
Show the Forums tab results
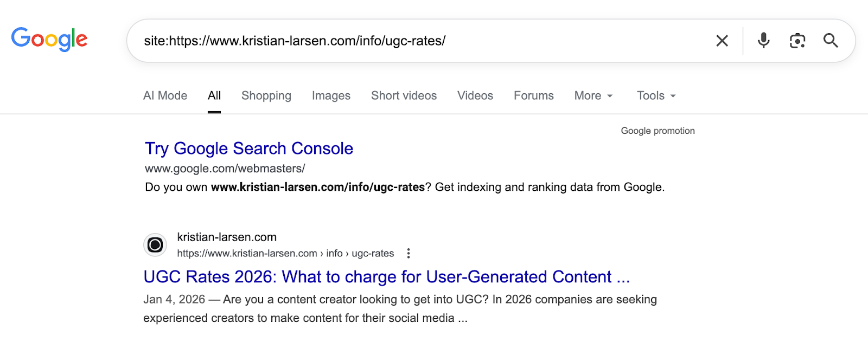(533, 96)
